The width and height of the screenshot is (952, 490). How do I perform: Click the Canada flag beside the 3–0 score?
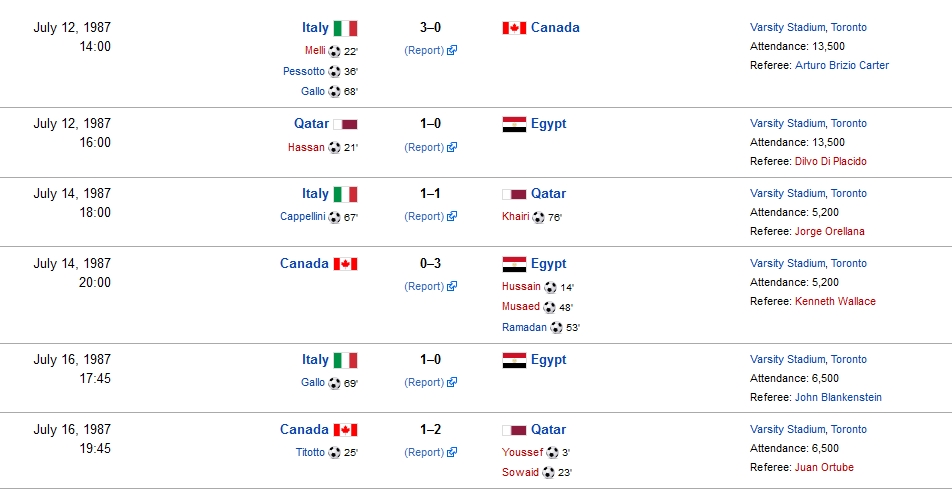514,28
